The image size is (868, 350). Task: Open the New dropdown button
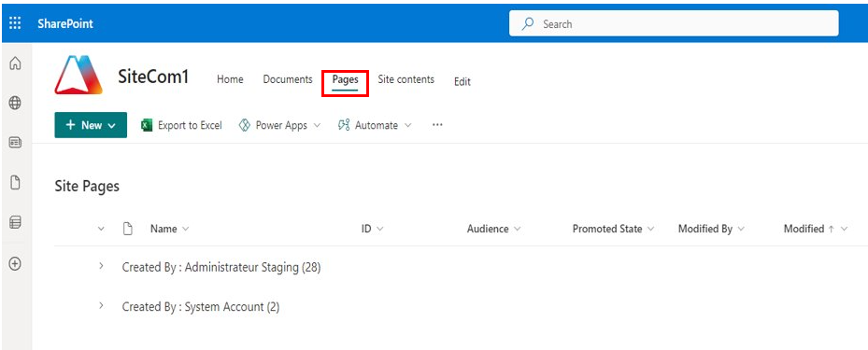pyautogui.click(x=91, y=125)
